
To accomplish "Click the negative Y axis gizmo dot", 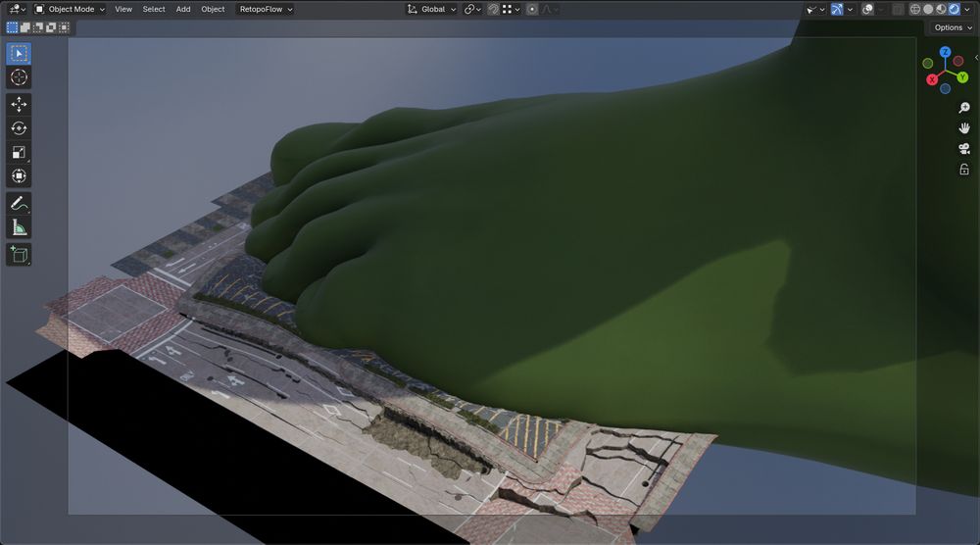I will pos(927,63).
